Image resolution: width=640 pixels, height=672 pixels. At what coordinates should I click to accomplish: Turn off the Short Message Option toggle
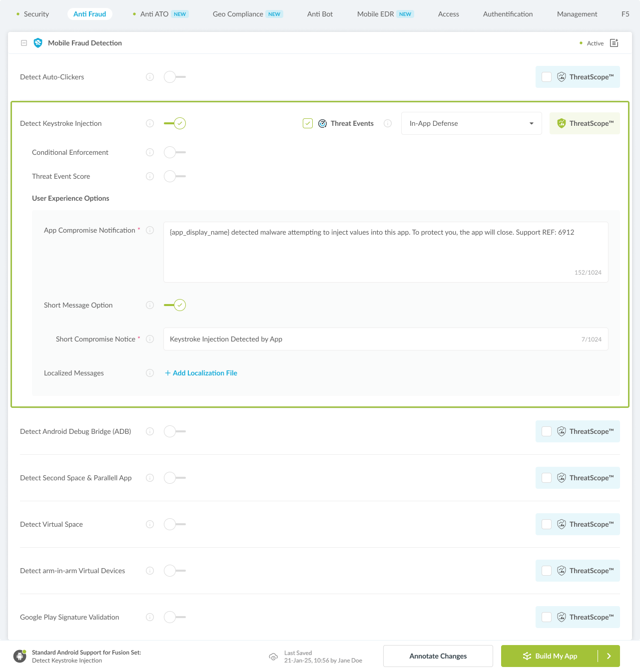click(x=174, y=305)
